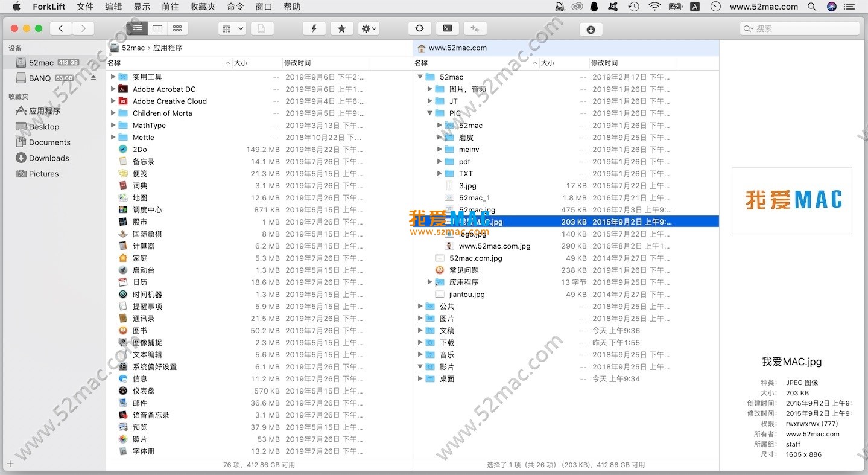Open Spotlight search in menu bar

click(812, 7)
